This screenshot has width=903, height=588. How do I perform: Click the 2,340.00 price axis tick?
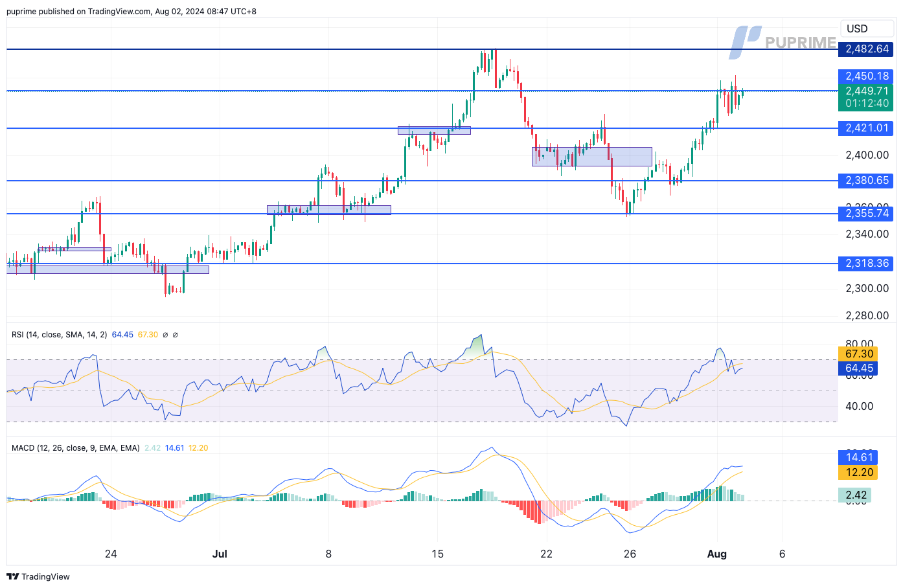point(867,234)
